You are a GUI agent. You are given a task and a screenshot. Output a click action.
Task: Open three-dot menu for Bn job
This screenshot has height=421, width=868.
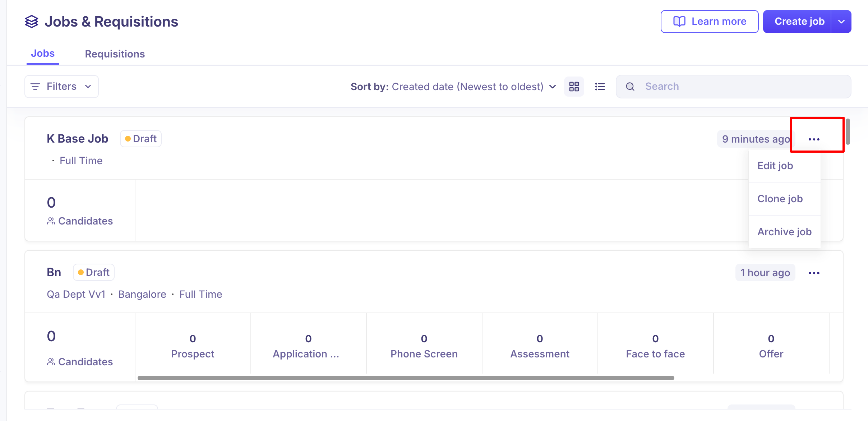tap(814, 273)
